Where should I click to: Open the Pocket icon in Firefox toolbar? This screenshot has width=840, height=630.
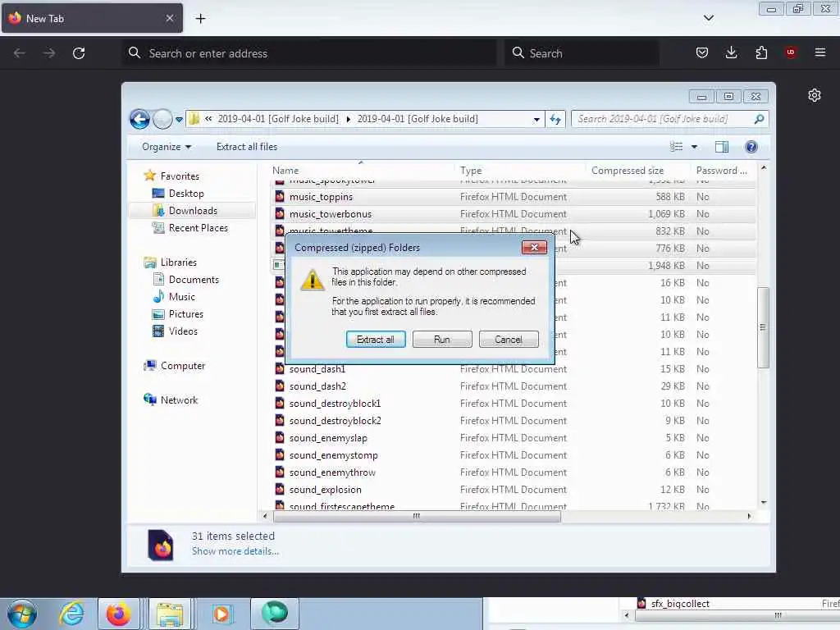point(702,52)
